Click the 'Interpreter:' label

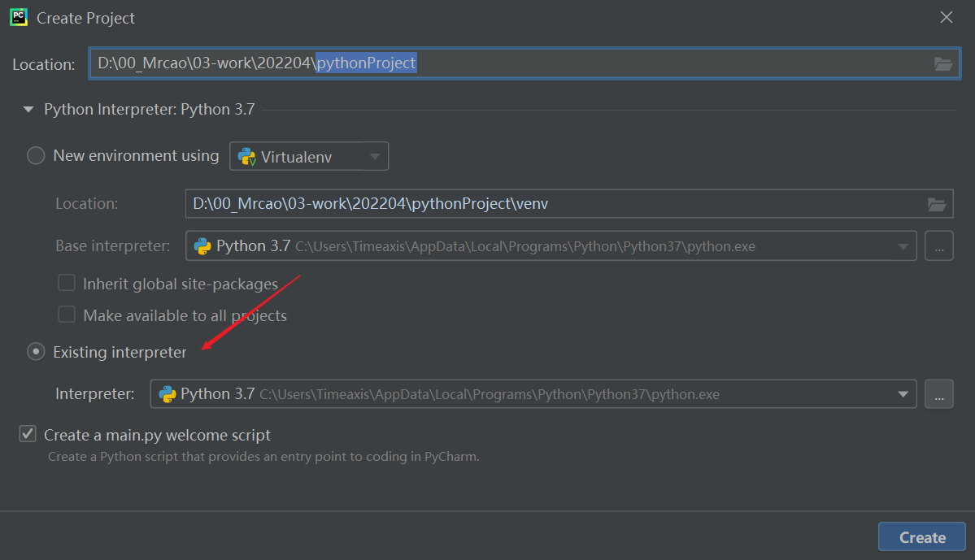tap(94, 394)
